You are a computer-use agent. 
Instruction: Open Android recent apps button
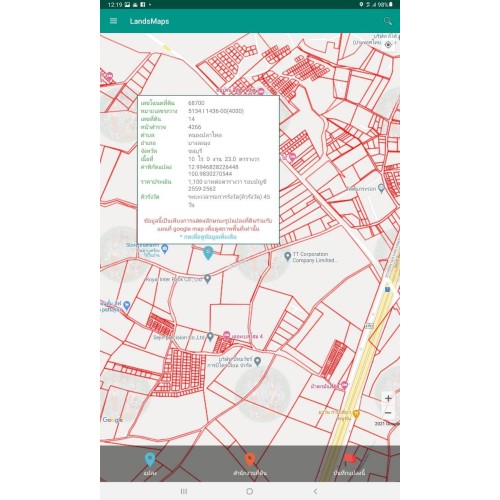coord(184,491)
